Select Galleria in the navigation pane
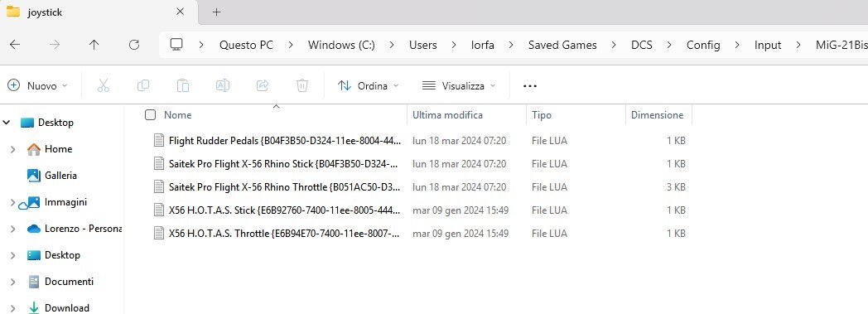 pos(61,176)
